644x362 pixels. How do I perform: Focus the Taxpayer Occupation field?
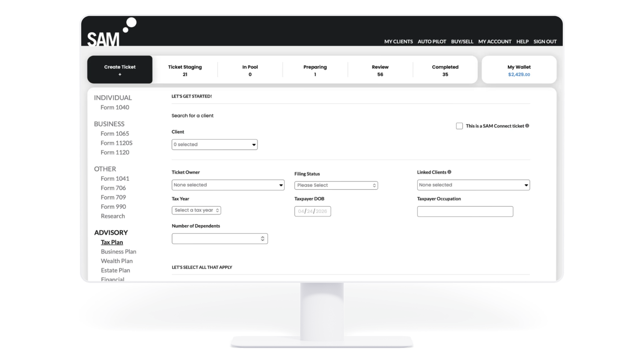465,212
